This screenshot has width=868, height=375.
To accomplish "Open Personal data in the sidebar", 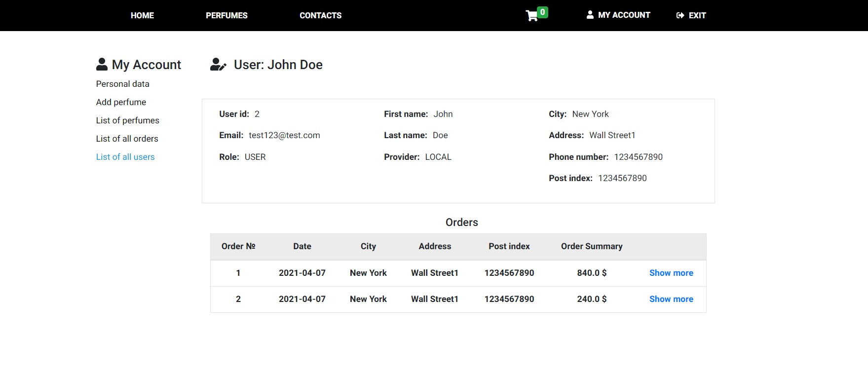I will 122,84.
